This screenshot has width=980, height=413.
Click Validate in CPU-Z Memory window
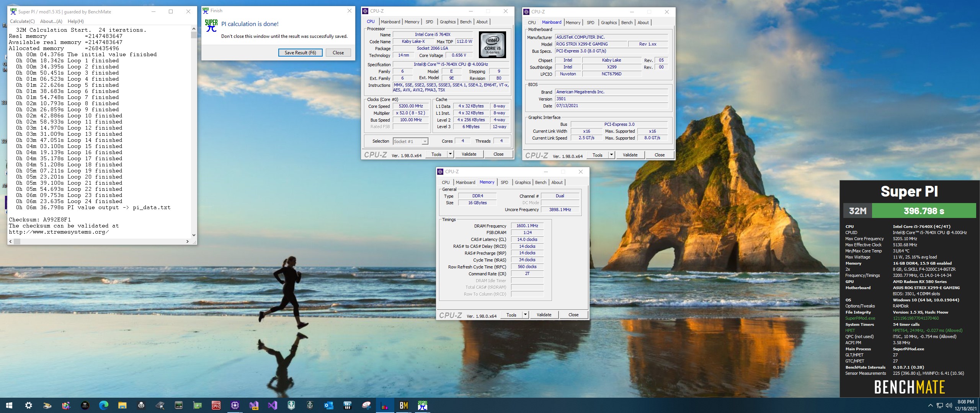(x=544, y=315)
